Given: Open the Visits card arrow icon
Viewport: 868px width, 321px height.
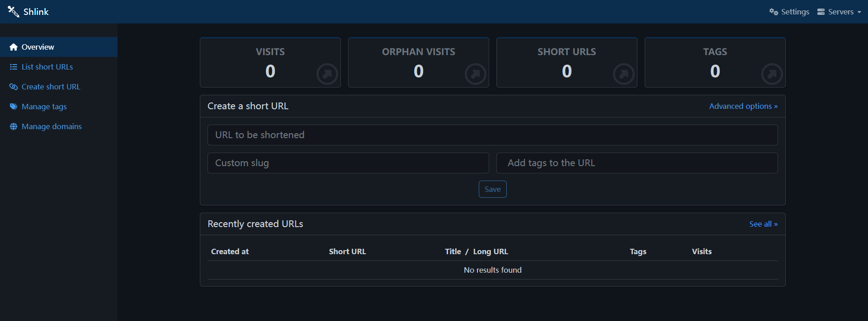Looking at the screenshot, I should pos(327,74).
